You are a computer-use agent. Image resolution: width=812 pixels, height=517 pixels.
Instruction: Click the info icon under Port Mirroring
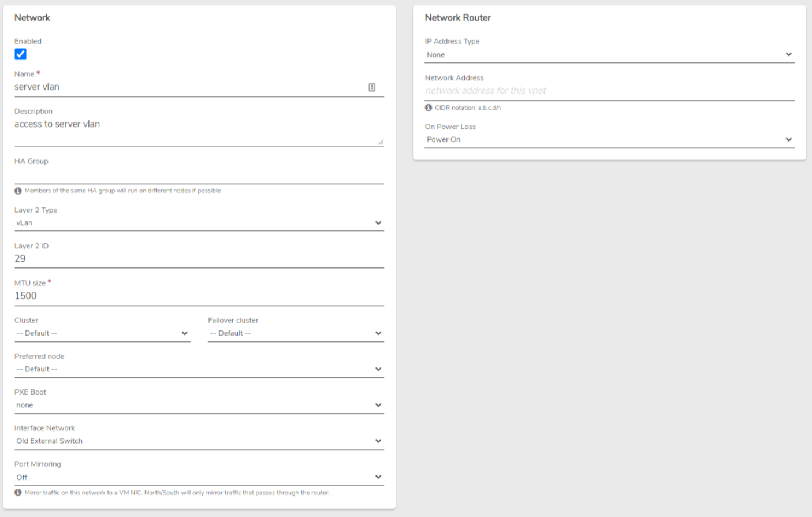(18, 493)
